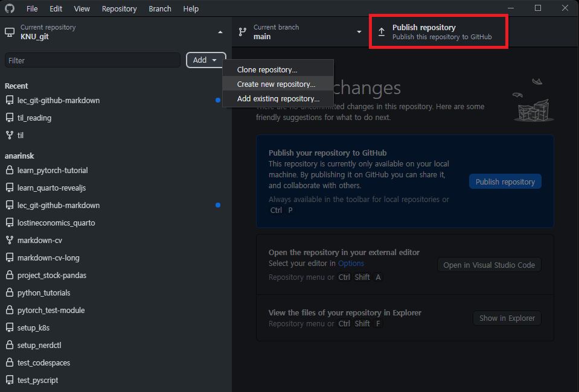579x392 pixels.
Task: Click the Options link for editor selection
Action: 351,264
